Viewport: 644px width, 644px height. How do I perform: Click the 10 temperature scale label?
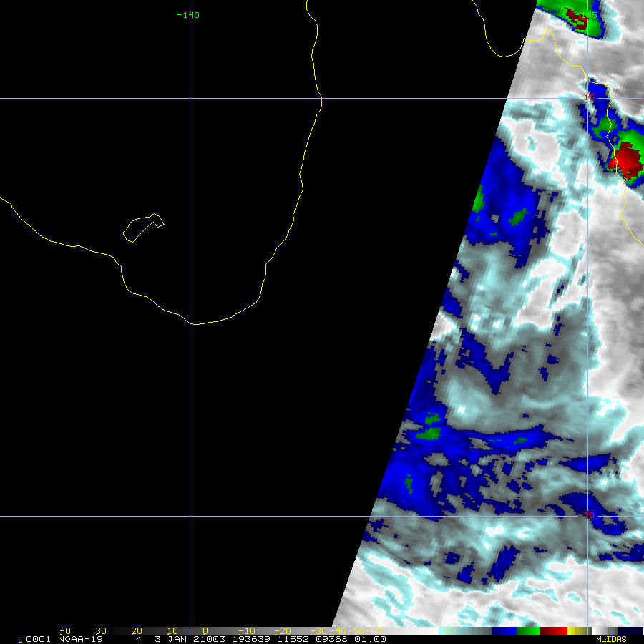click(x=172, y=631)
